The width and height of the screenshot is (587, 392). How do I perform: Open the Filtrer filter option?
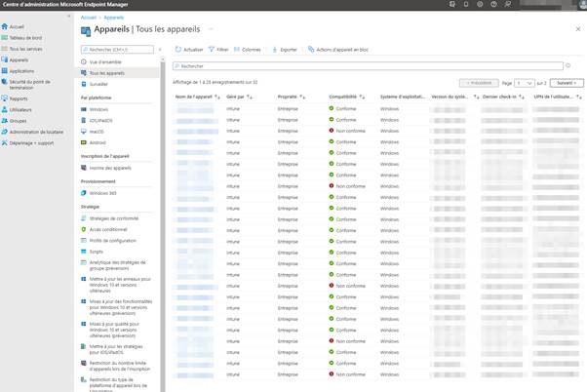(x=218, y=50)
